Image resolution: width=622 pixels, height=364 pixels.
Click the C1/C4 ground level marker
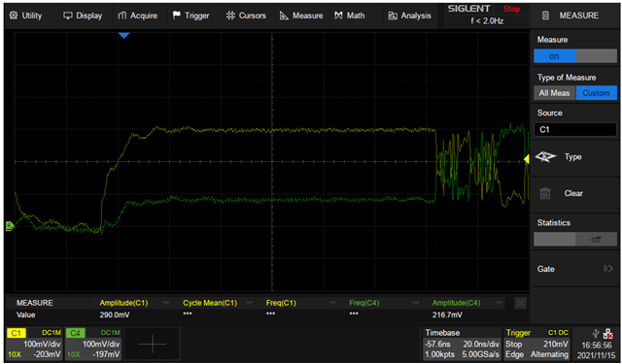point(10,226)
